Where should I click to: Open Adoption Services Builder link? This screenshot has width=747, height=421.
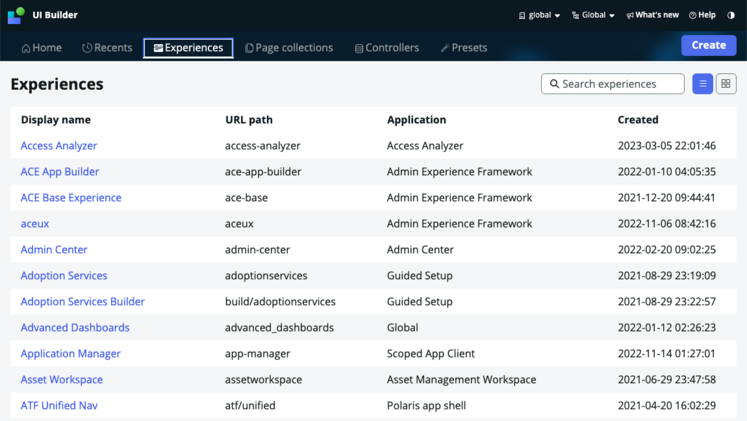[x=82, y=301]
